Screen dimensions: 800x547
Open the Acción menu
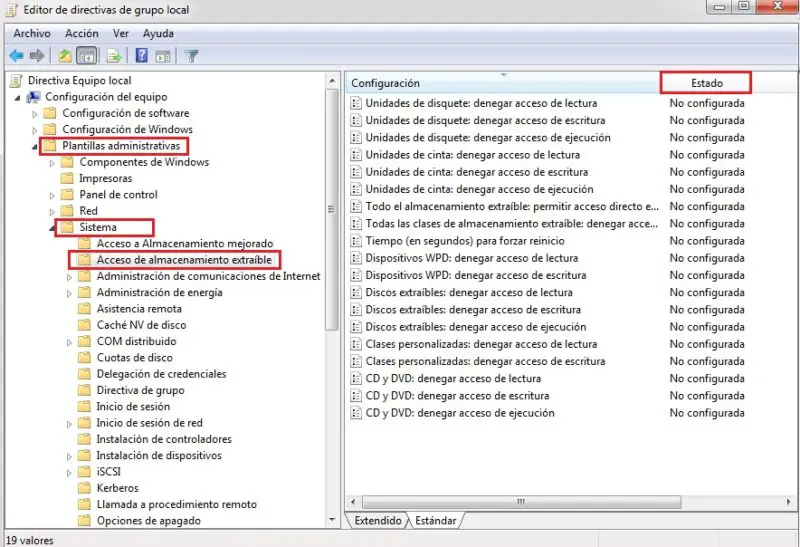tap(82, 34)
